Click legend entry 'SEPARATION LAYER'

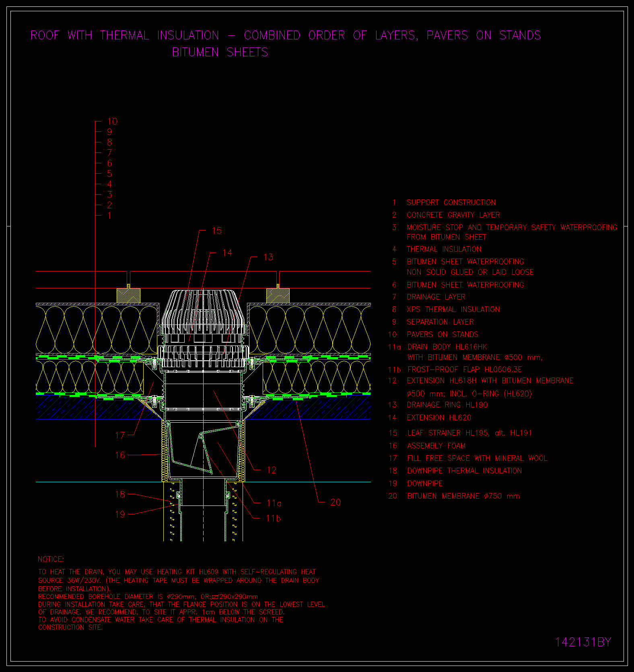pos(440,322)
